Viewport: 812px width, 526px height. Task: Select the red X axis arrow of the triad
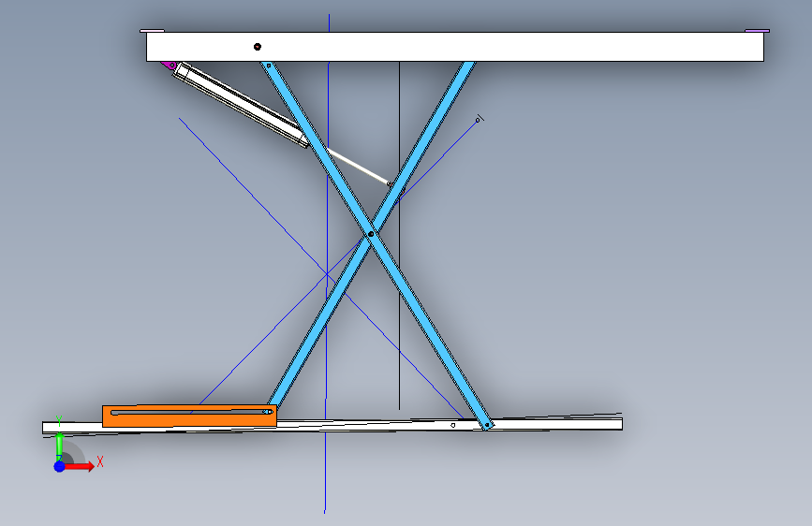pyautogui.click(x=79, y=466)
